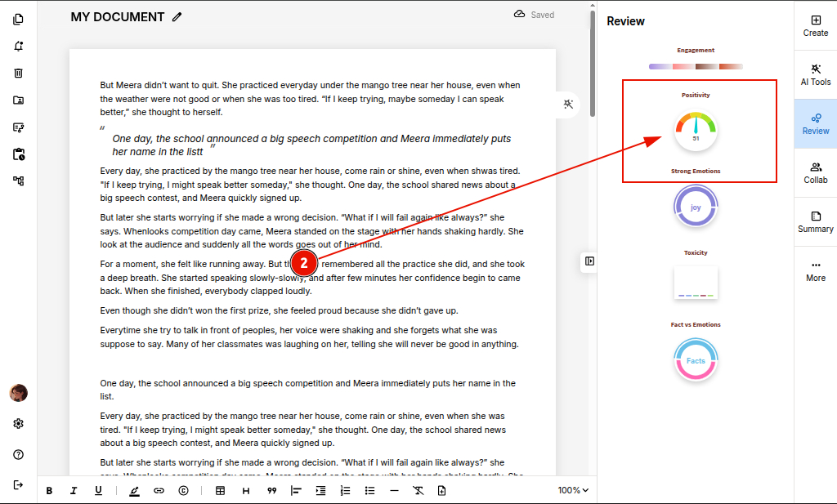Toggle underline formatting
This screenshot has width=837, height=504.
pos(98,491)
